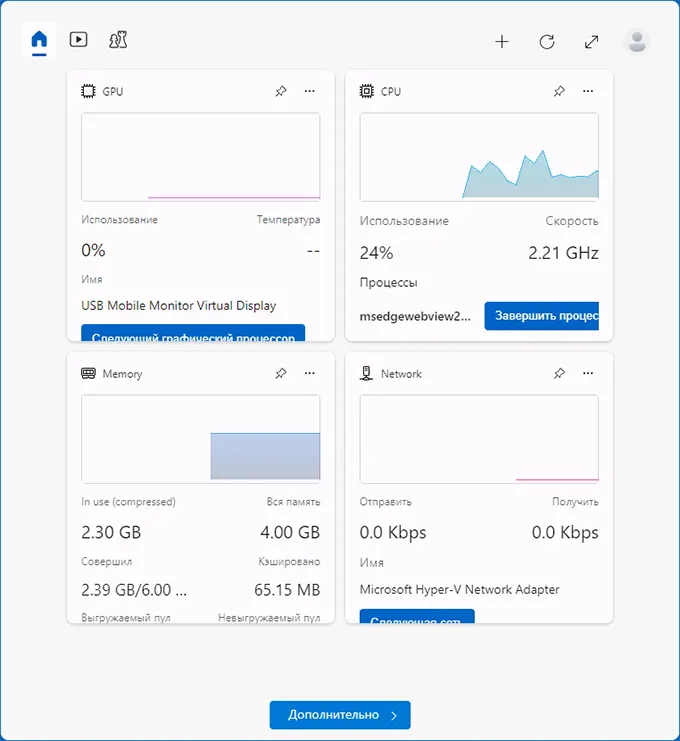Click the Network traffic graph

[479, 439]
